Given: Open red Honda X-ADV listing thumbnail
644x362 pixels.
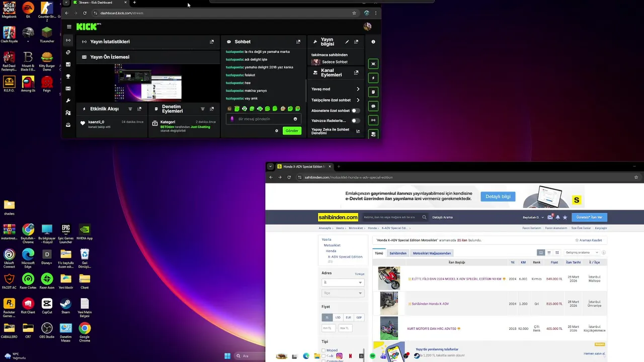Looking at the screenshot, I should 389,279.
